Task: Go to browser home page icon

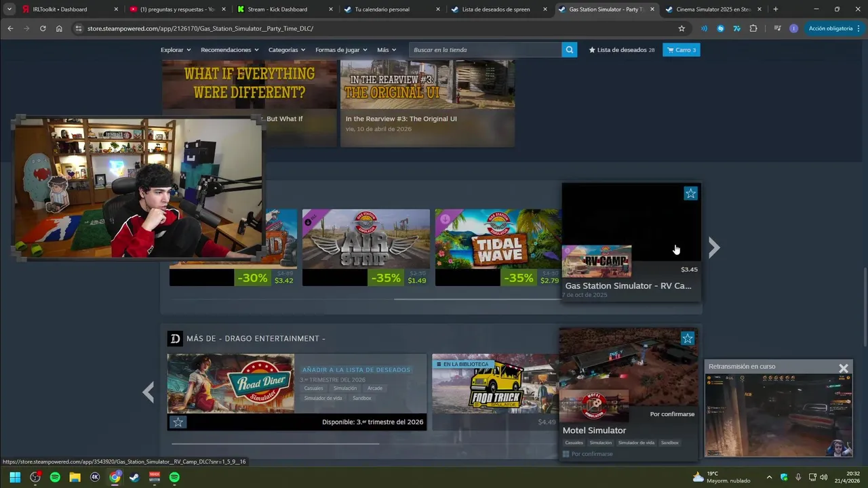Action: pos(59,28)
